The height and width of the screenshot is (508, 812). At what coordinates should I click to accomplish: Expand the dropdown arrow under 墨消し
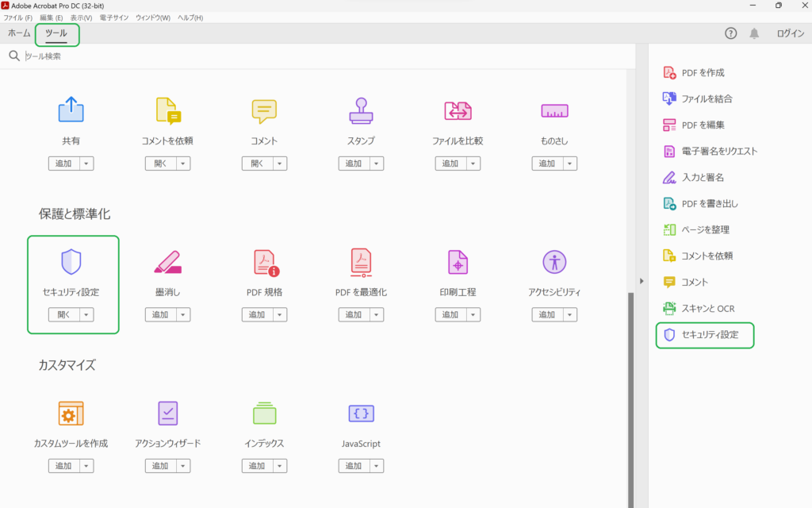[x=183, y=314]
